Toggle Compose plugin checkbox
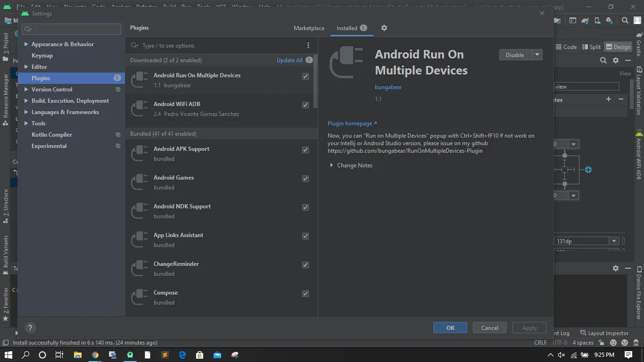 click(305, 294)
